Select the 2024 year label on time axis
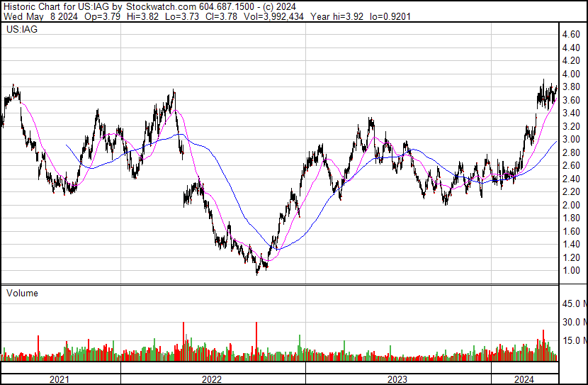 (x=523, y=379)
